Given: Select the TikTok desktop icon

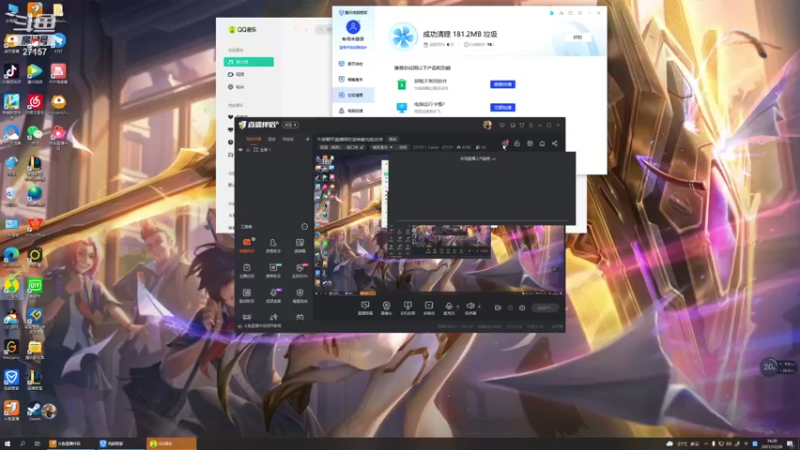Looking at the screenshot, I should (x=11, y=73).
